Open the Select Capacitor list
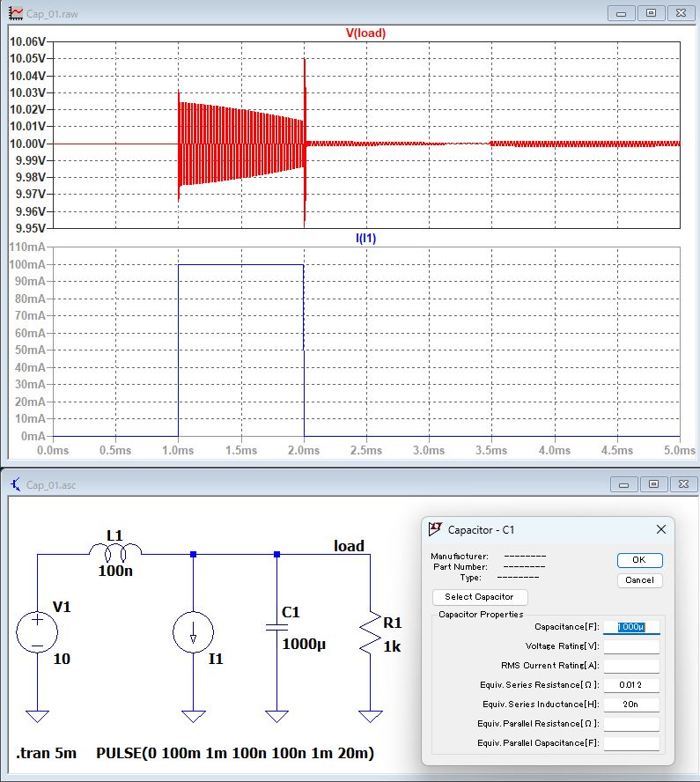 pyautogui.click(x=480, y=596)
